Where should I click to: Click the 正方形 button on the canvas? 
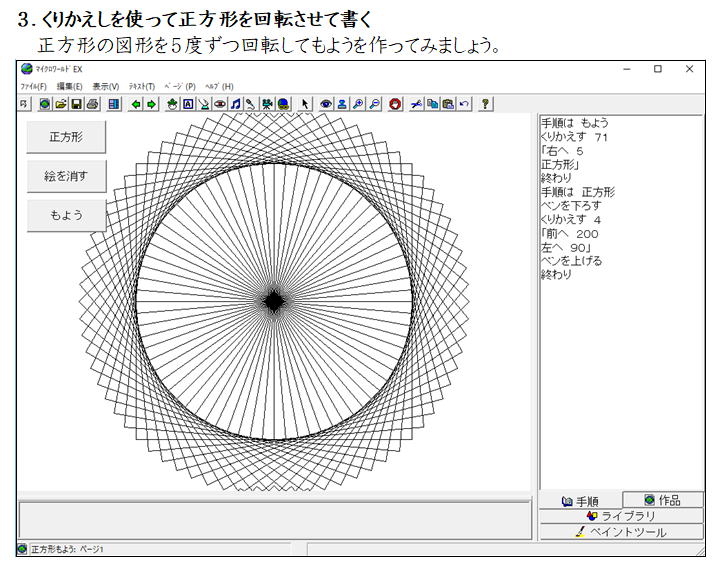click(66, 137)
